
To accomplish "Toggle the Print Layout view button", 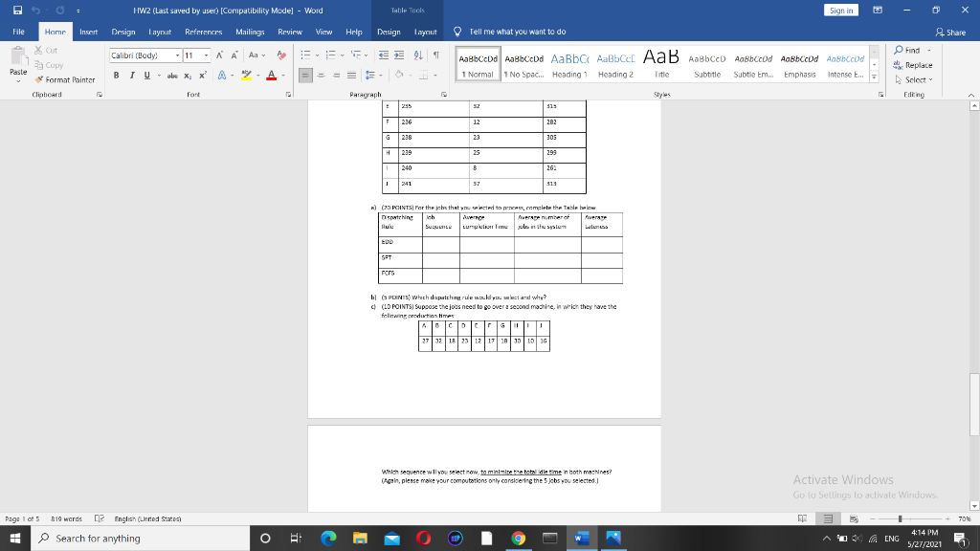I will [x=828, y=518].
